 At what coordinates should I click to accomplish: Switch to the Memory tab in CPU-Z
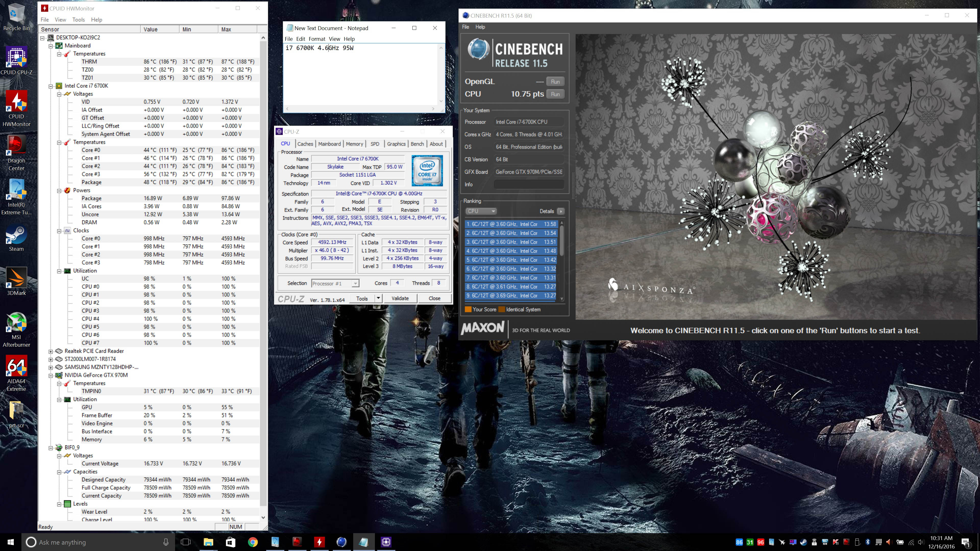(x=354, y=144)
